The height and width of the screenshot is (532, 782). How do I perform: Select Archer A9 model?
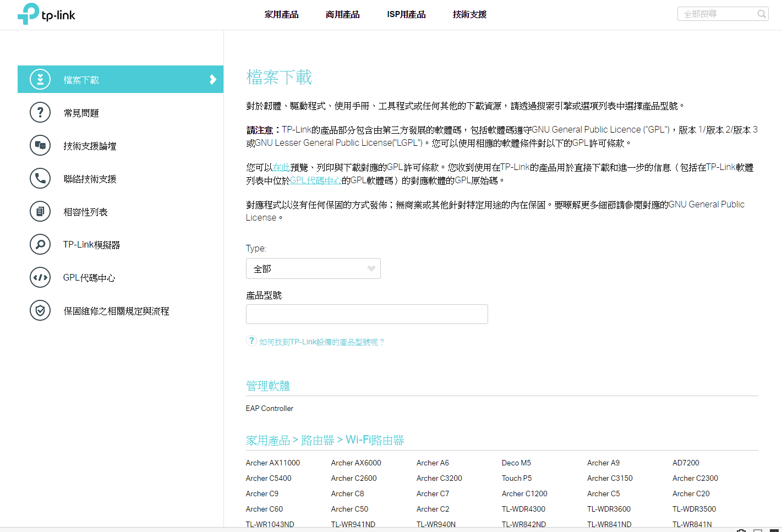coord(603,463)
